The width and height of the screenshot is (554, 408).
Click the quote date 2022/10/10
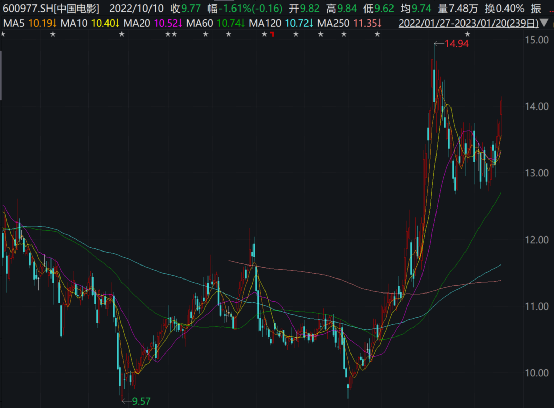[136, 8]
